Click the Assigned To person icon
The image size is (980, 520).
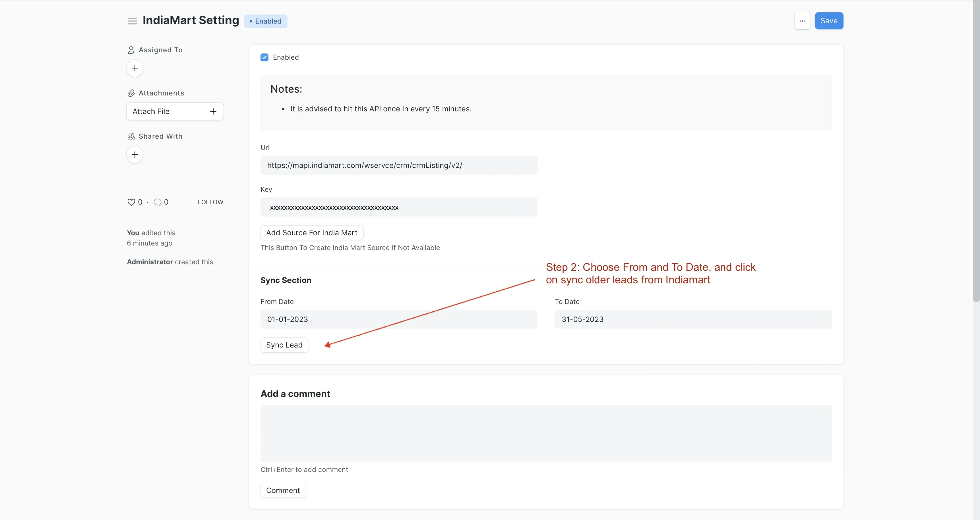pos(131,50)
